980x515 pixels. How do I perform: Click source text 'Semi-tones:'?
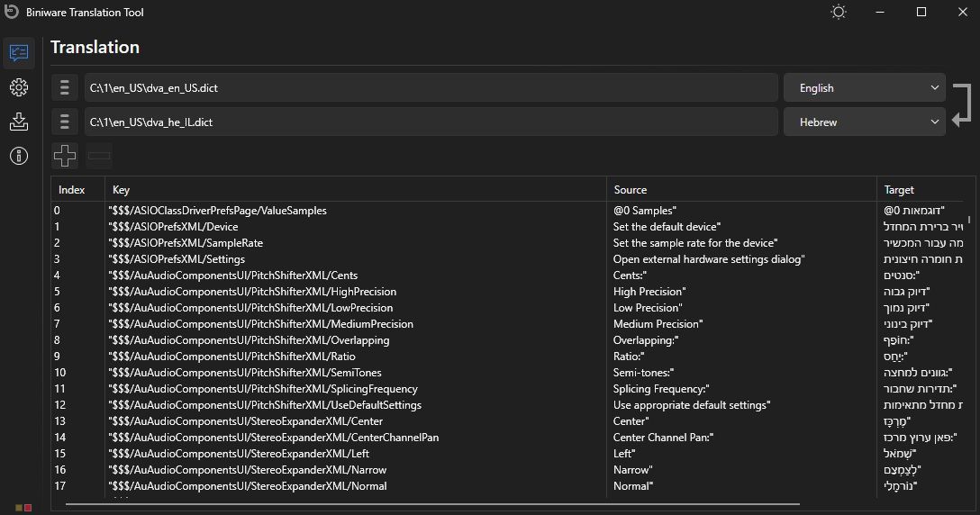[x=643, y=373]
